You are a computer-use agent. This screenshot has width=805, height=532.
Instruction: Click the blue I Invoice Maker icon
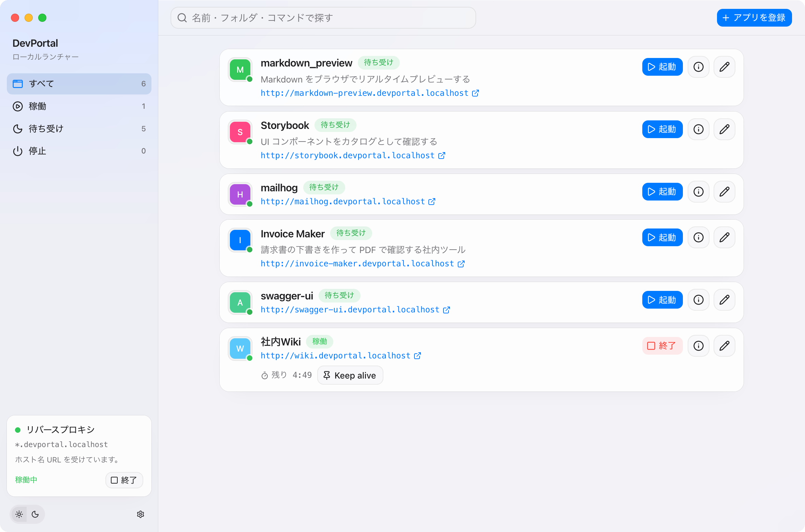click(240, 240)
